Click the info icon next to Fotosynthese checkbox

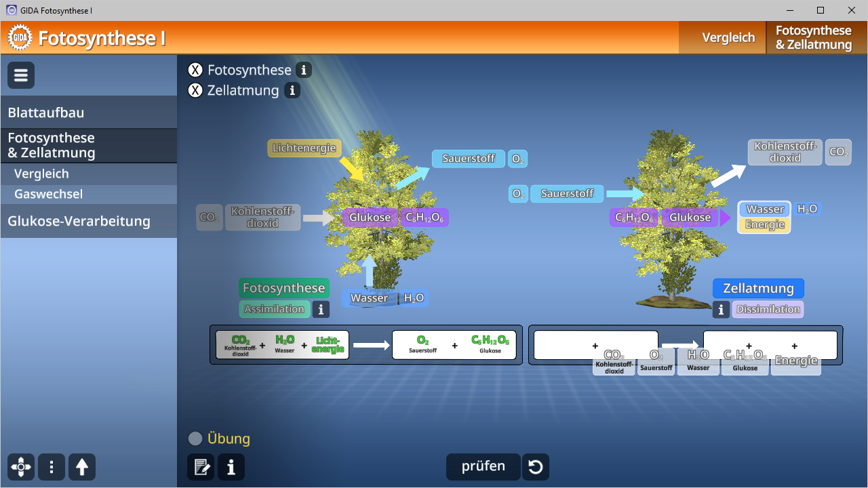304,70
